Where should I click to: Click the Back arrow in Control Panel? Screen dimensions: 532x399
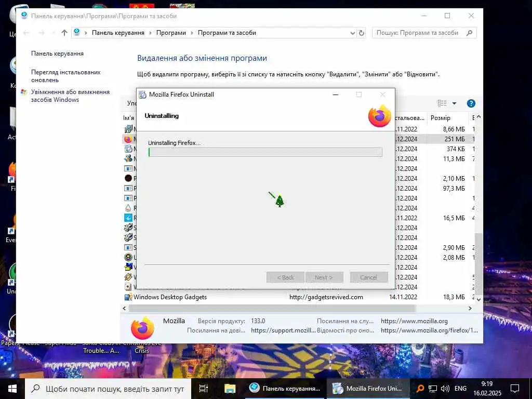26,33
